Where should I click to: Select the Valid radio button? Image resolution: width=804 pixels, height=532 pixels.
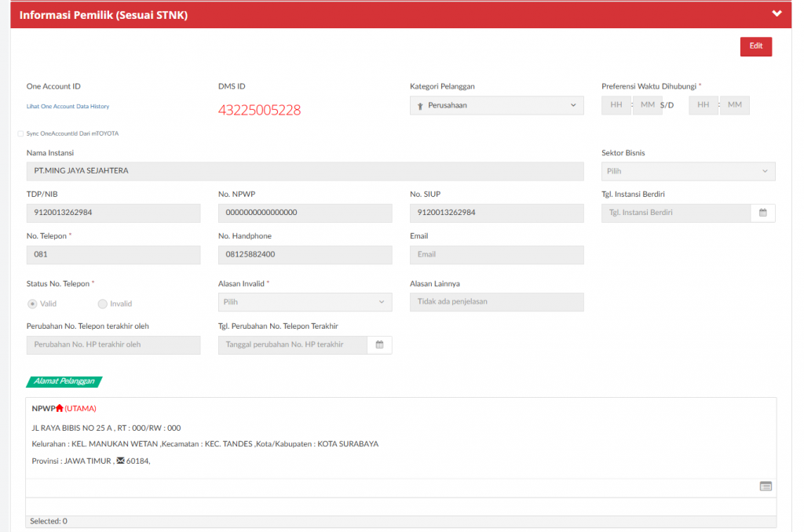[x=32, y=304]
